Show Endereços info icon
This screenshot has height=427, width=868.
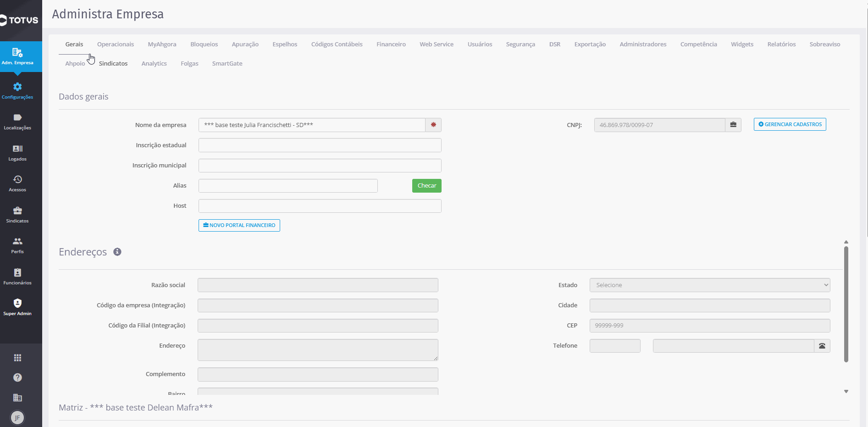[117, 252]
